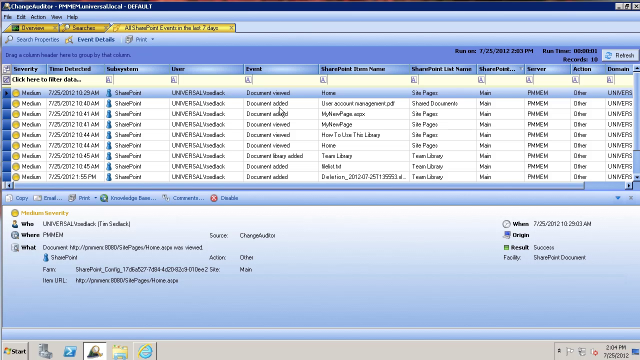Click ChangeAuditor taskbar icon

point(95,351)
